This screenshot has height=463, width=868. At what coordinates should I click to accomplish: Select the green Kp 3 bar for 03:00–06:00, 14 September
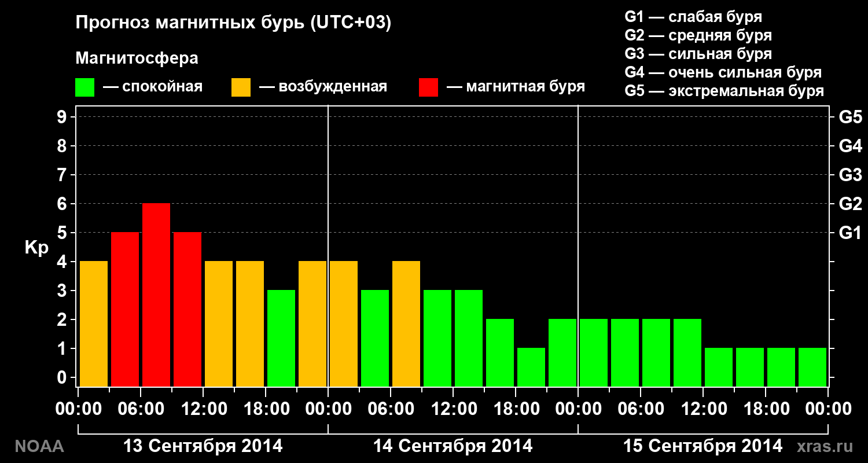[x=375, y=338]
